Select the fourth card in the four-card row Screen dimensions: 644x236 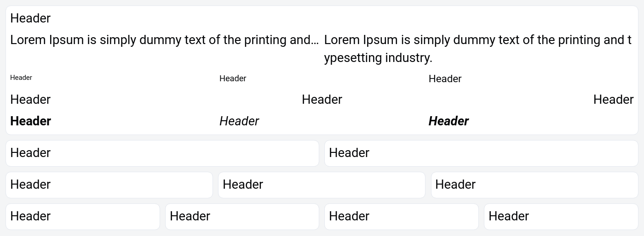(x=561, y=217)
